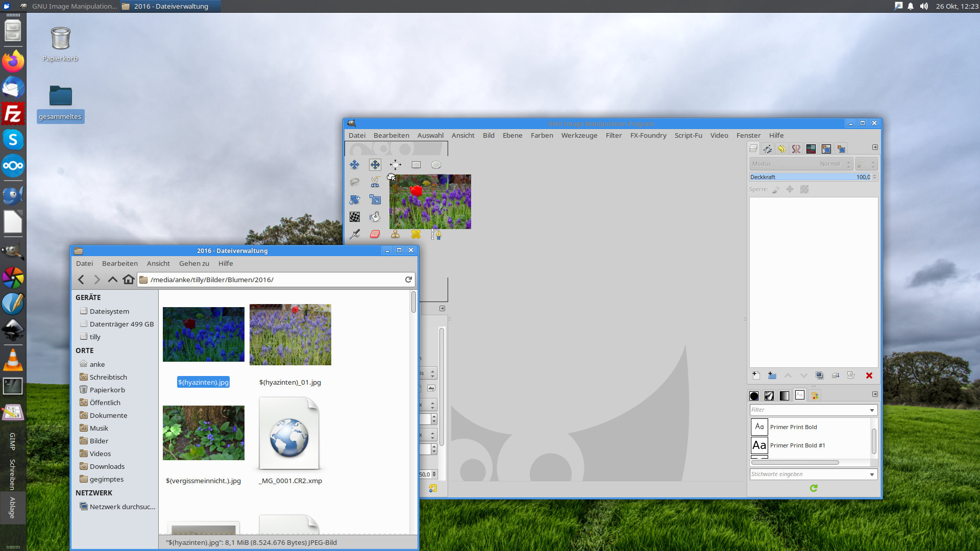Open the Modus Normal dropdown

[800, 164]
